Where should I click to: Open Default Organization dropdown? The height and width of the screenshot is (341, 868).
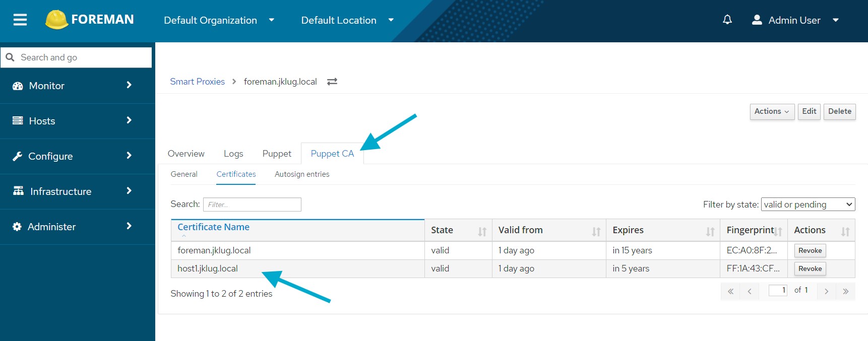(219, 20)
